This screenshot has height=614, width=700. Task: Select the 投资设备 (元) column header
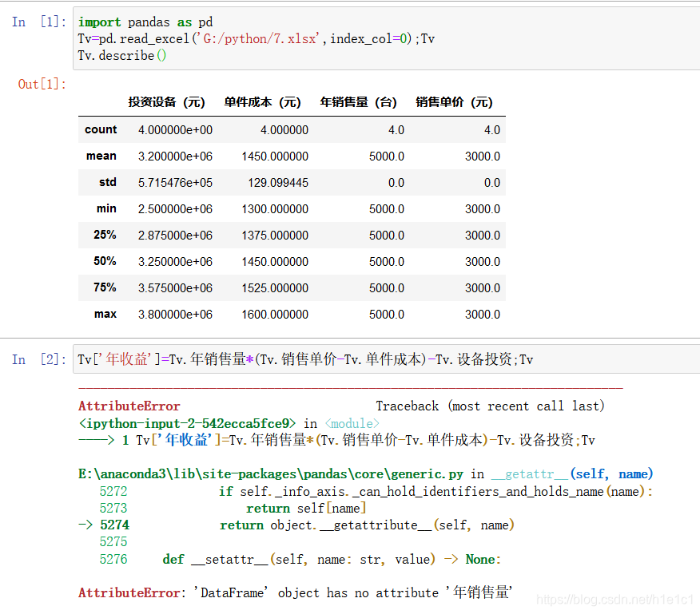click(x=168, y=102)
